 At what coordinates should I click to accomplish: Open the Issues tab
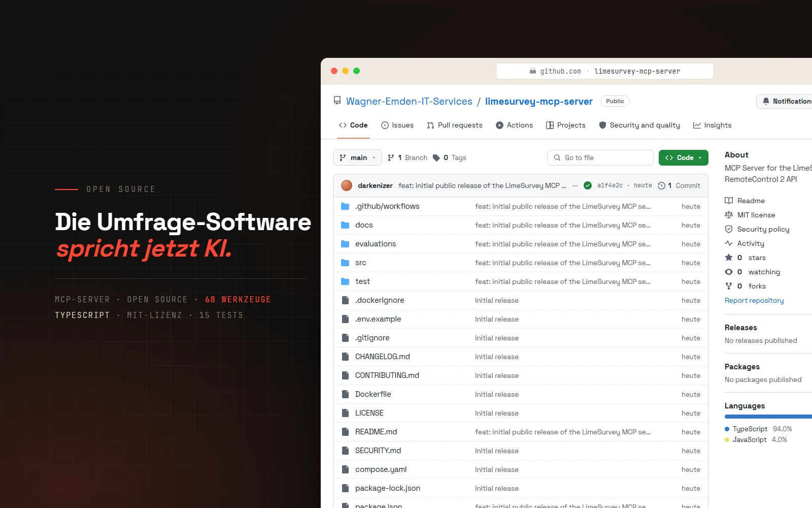[x=397, y=125]
